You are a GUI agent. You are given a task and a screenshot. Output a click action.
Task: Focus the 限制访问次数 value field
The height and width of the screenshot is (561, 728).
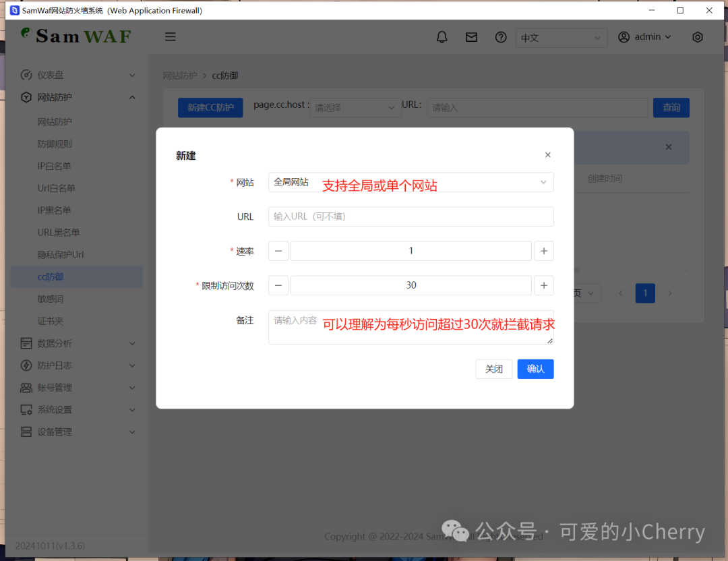coord(411,285)
